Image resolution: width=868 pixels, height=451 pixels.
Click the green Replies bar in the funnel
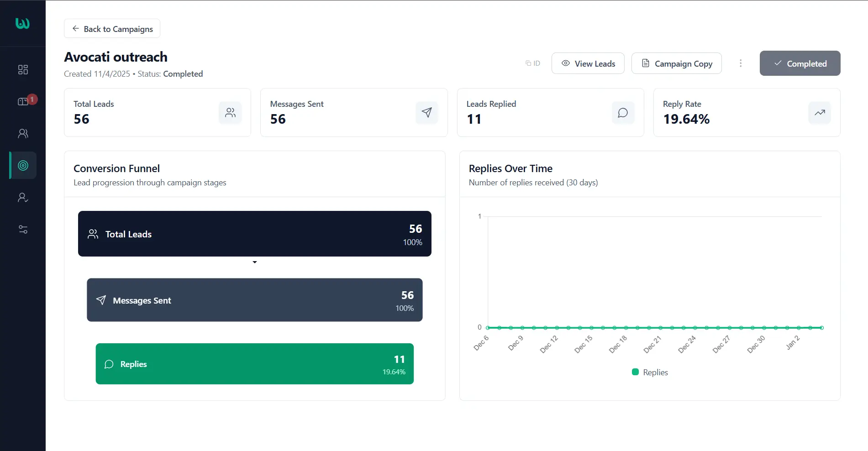pos(254,364)
